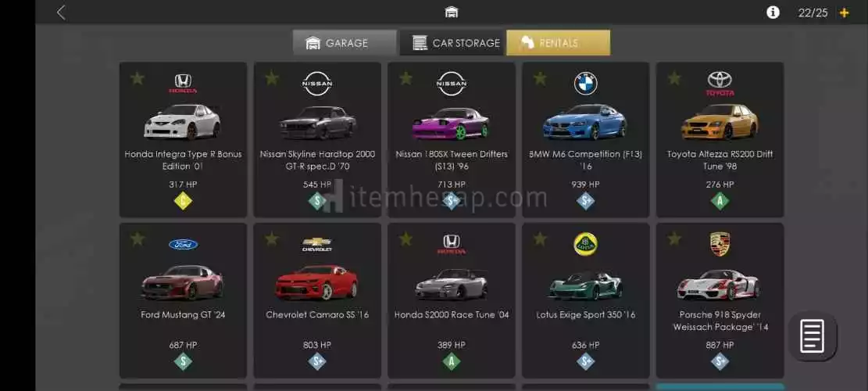This screenshot has height=391, width=868.
Task: Click the Ford logo on Mustang card
Action: 184,244
